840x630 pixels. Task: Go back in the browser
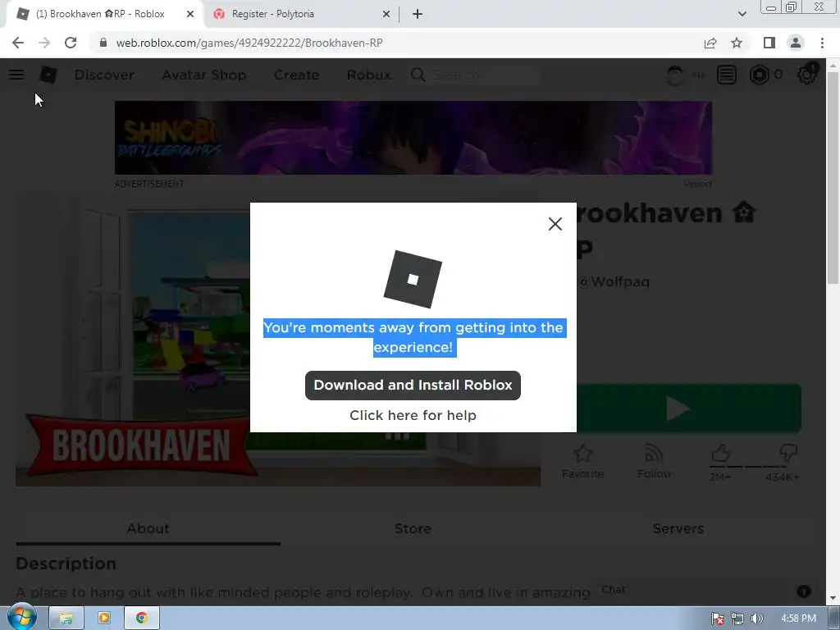(x=18, y=43)
